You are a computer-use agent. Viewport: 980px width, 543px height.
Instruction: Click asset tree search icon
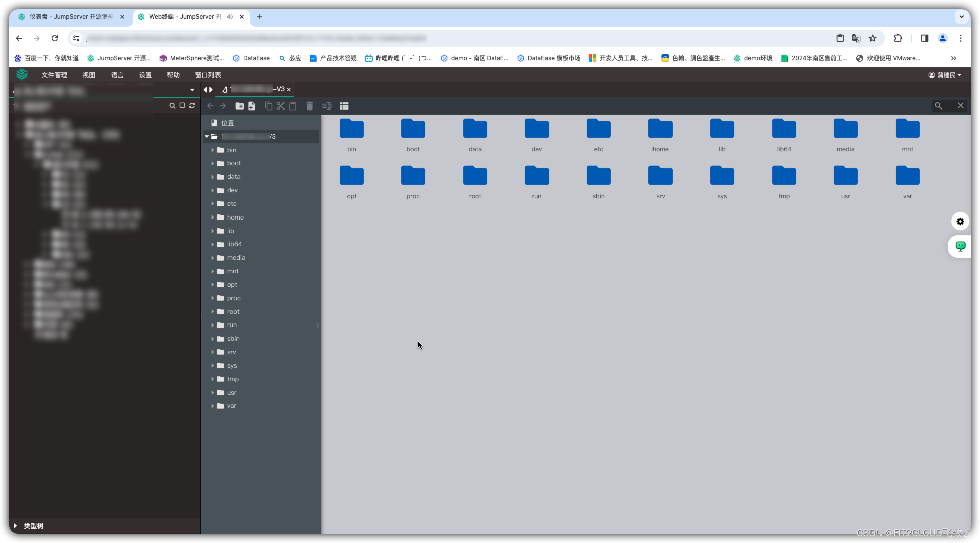tap(172, 105)
